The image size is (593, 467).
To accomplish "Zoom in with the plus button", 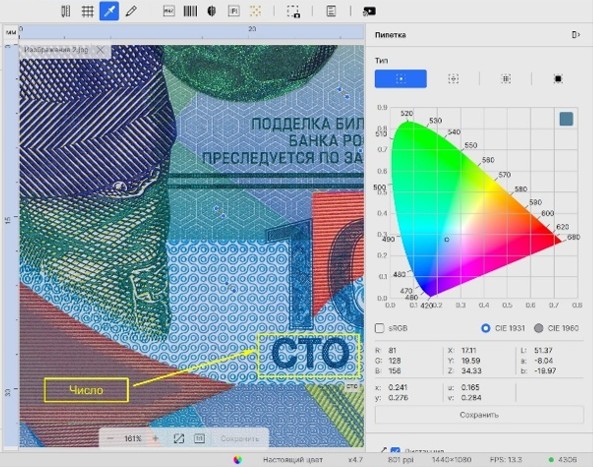I will coord(155,439).
